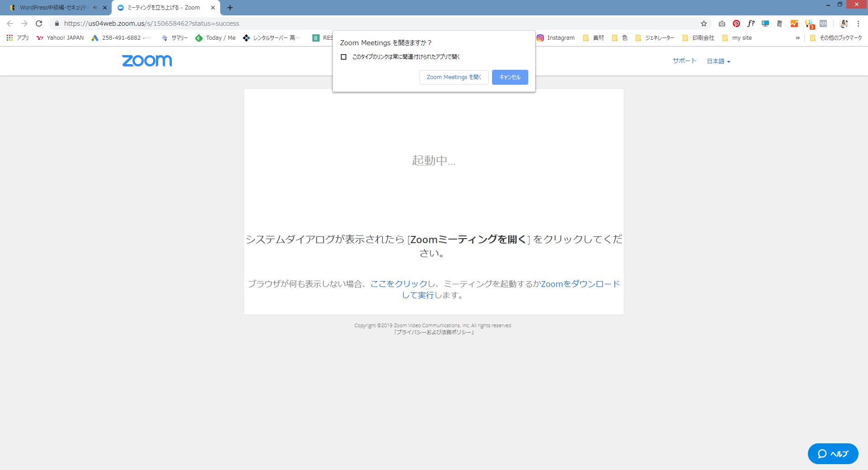Screen dimensions: 868x470
Task: Open the サマリー bookmark
Action: (x=175, y=38)
